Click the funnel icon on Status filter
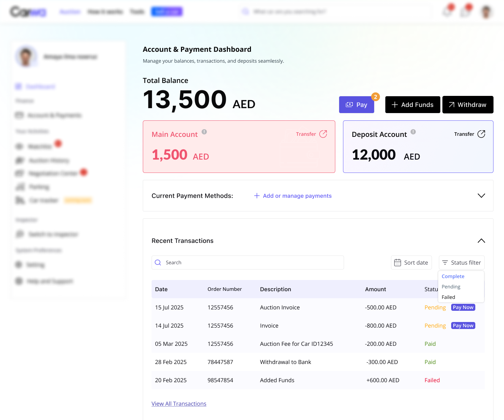504x420 pixels. point(446,262)
